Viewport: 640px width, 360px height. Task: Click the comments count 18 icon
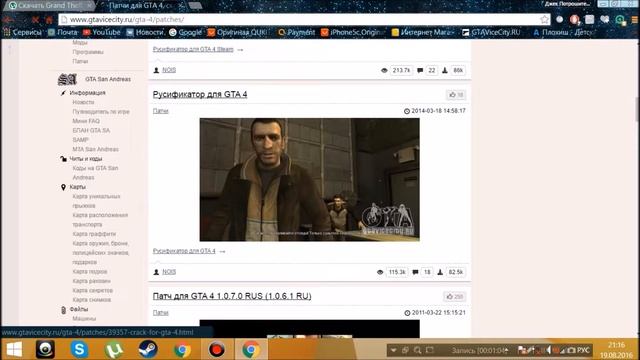pyautogui.click(x=415, y=272)
